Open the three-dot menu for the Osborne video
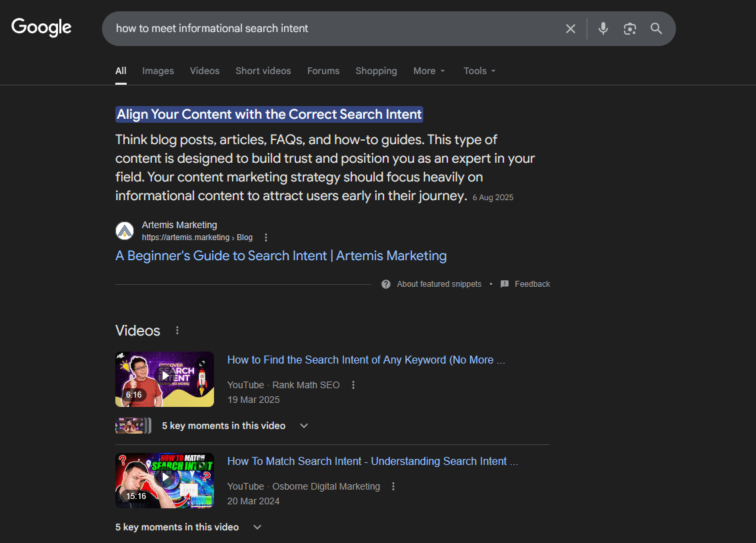The image size is (756, 543). point(393,486)
